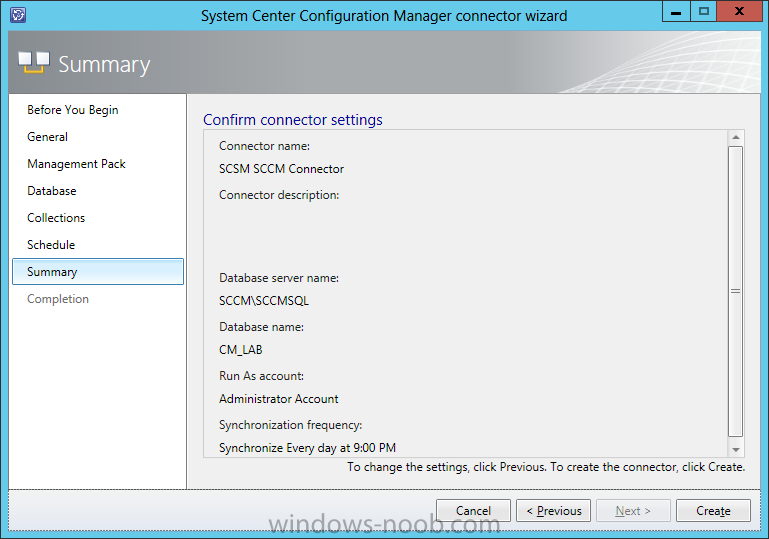Click the 'Database name:' label
Image resolution: width=769 pixels, height=539 pixels.
click(261, 327)
